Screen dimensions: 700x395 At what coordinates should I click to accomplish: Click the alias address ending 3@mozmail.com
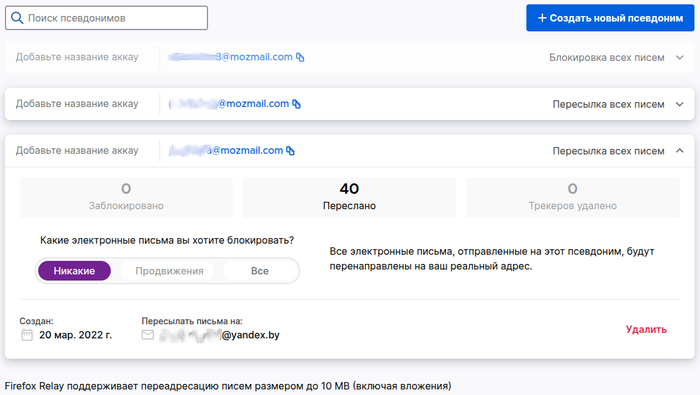click(230, 57)
